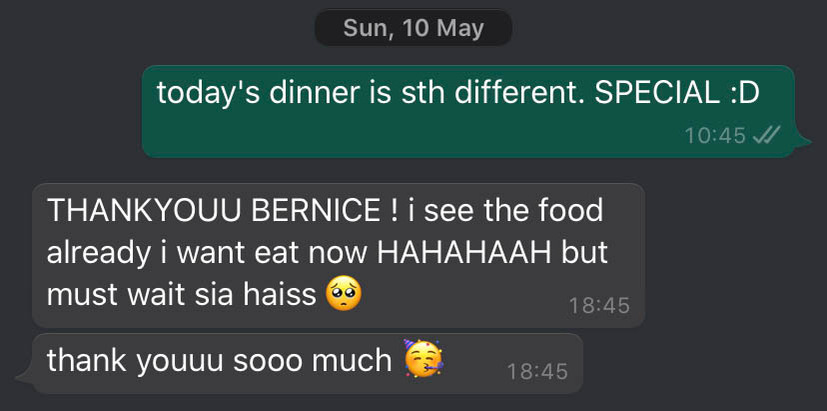Screen dimensions: 827x411
Task: Click the party face emoji
Action: point(423,359)
